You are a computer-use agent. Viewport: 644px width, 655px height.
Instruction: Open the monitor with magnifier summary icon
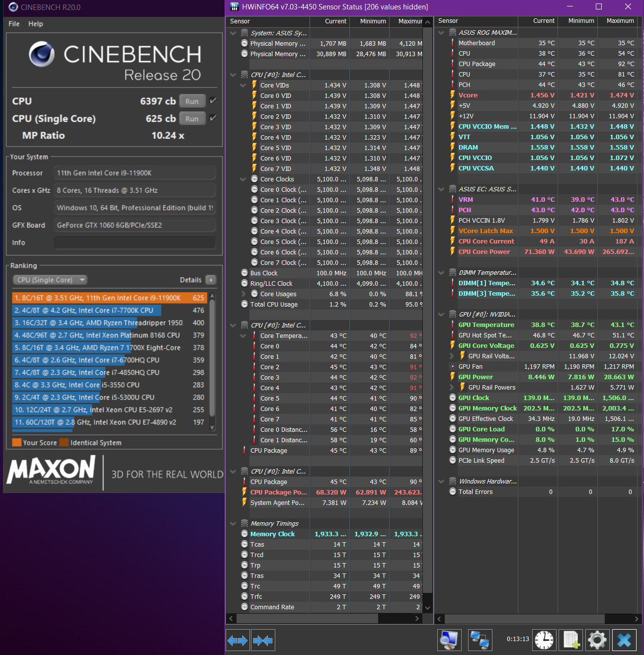point(449,640)
